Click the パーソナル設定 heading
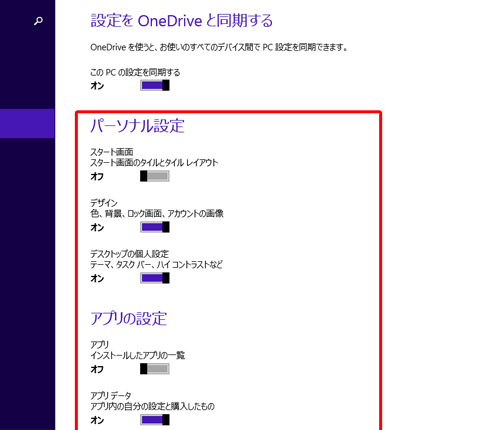Image resolution: width=500 pixels, height=430 pixels. tap(137, 126)
